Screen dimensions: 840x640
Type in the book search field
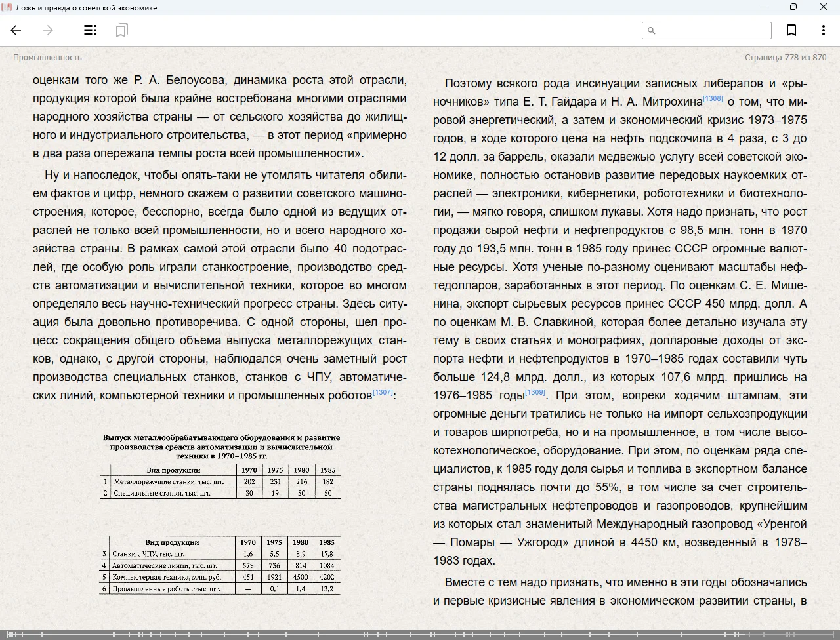[713, 30]
